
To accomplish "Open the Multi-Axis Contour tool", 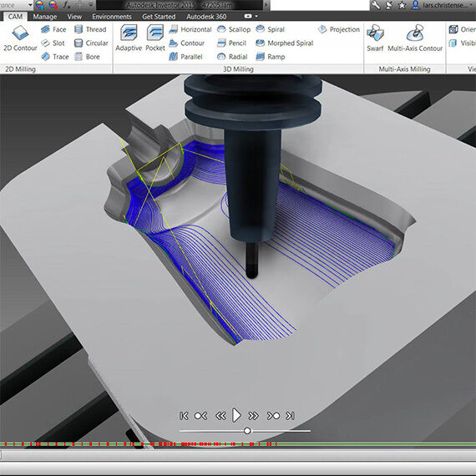I will [415, 38].
